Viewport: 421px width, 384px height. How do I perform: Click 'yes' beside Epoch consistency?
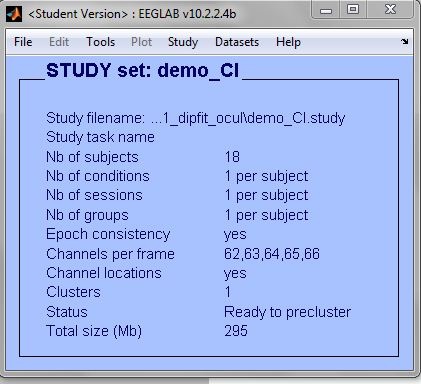pyautogui.click(x=235, y=235)
